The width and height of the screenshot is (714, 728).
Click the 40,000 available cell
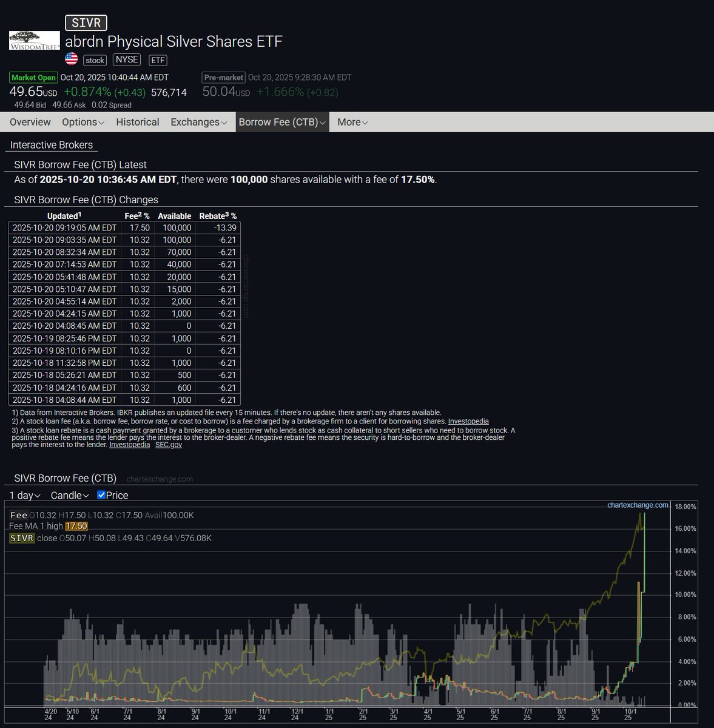click(x=175, y=265)
